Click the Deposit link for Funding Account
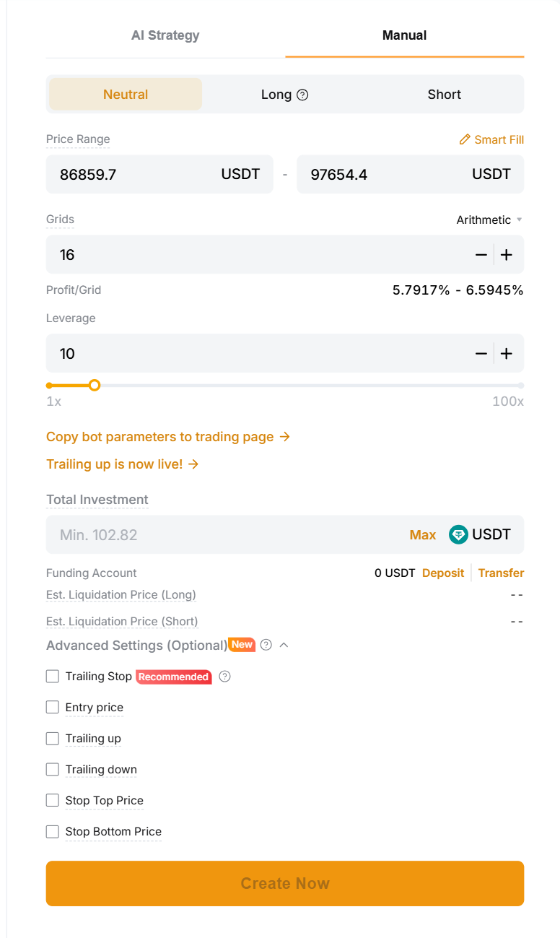Viewport: 560px width, 938px height. 442,573
